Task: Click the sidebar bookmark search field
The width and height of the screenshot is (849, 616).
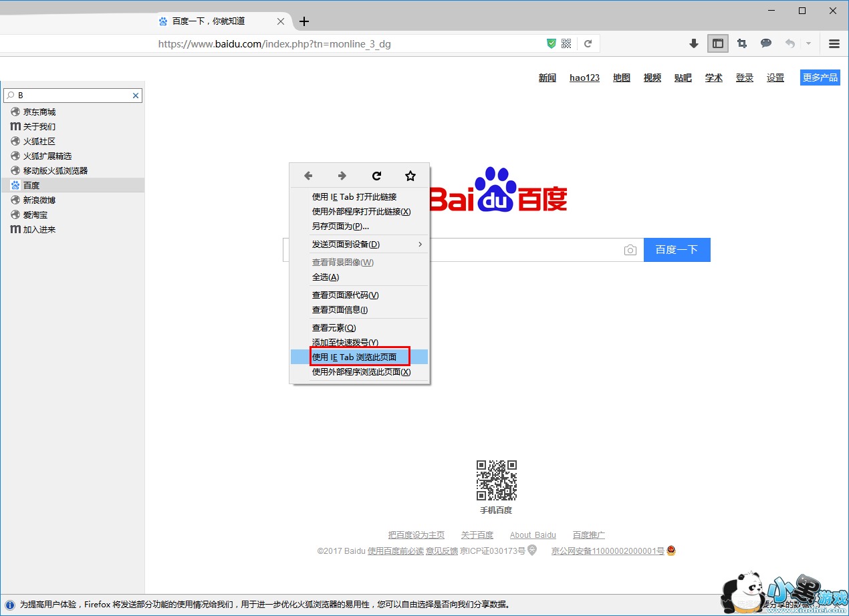Action: (x=73, y=96)
